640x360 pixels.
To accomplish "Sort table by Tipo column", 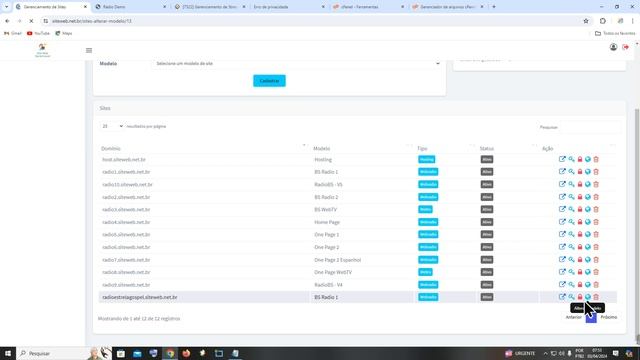I will [445, 149].
